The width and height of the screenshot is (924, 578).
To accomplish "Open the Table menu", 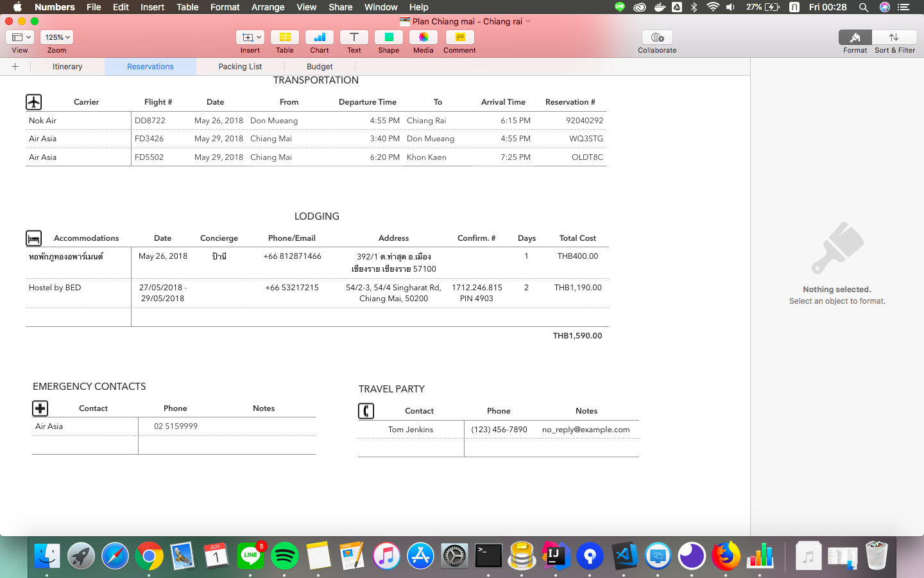I will (x=187, y=7).
